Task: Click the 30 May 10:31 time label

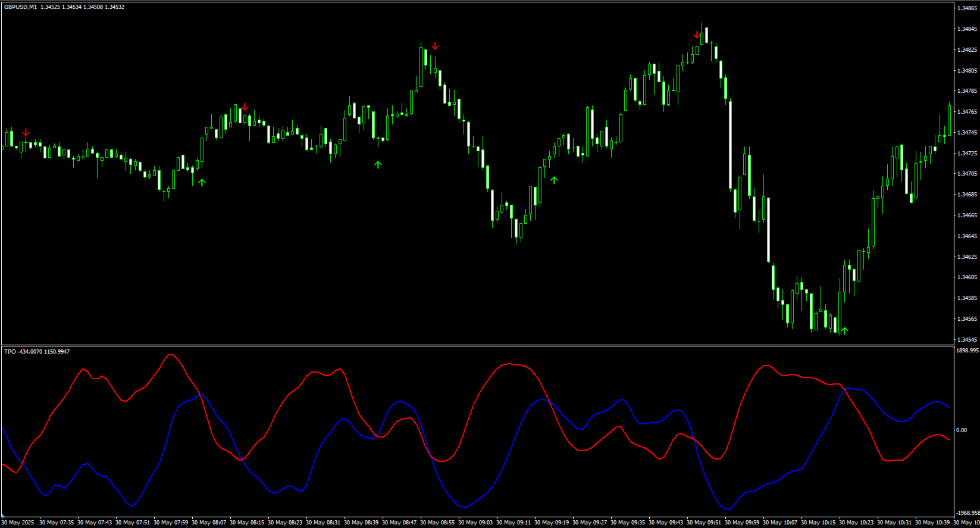Action: pyautogui.click(x=894, y=523)
